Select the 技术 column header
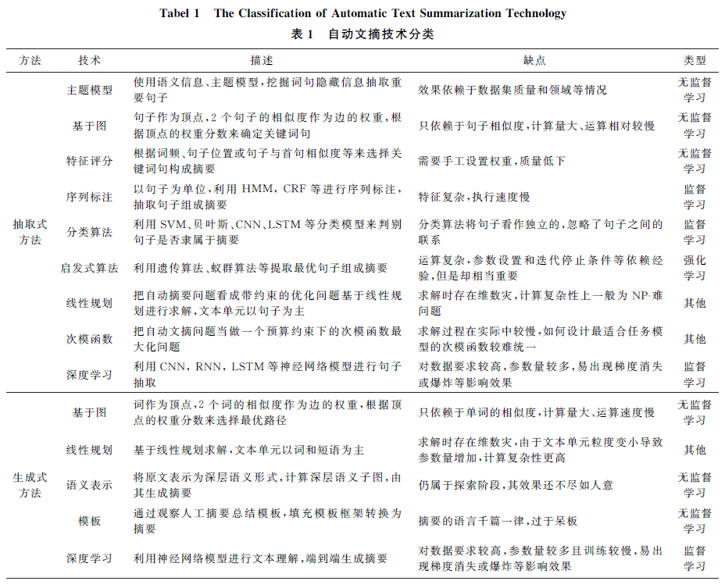Screen dimensions: 725x588 [89, 61]
